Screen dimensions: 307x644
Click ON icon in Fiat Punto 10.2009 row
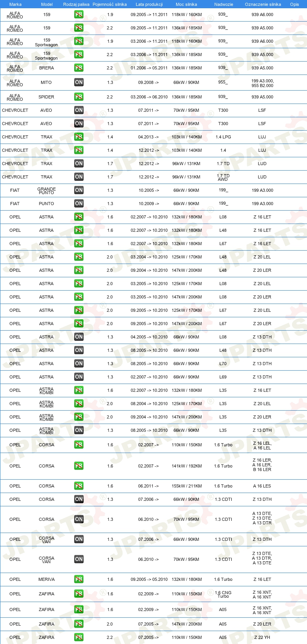pyautogui.click(x=79, y=204)
